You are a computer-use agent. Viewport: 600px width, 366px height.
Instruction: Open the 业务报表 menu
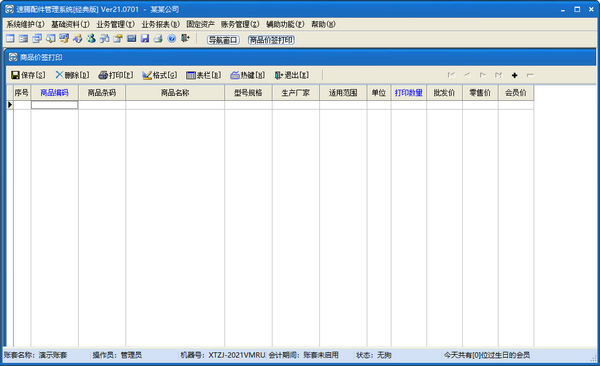[x=160, y=24]
